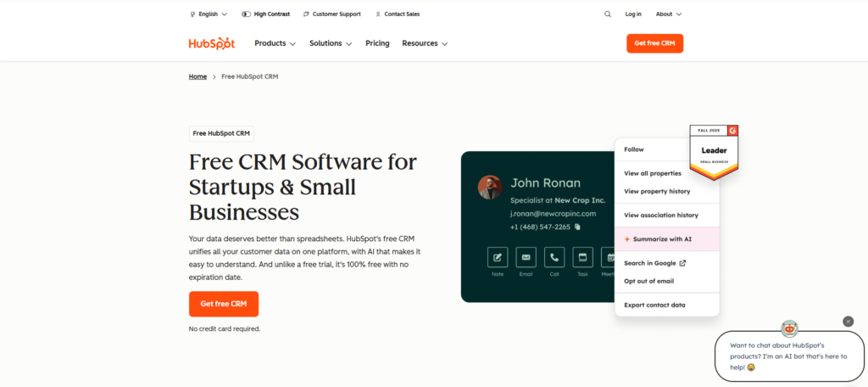Click the globe icon next to English
This screenshot has height=387, width=868.
tap(192, 14)
